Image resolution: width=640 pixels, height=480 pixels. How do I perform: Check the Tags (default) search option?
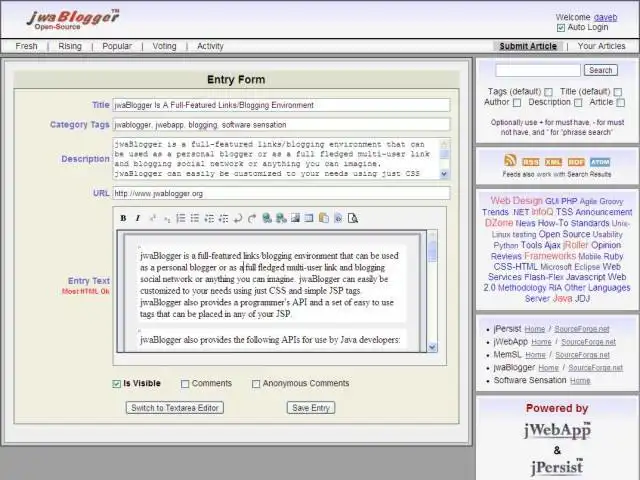[x=549, y=92]
